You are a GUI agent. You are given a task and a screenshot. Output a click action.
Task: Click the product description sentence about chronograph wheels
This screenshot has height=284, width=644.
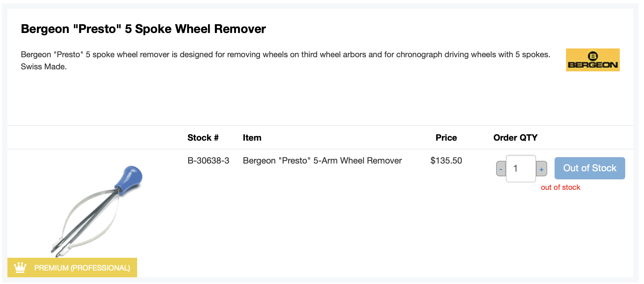[x=285, y=55]
